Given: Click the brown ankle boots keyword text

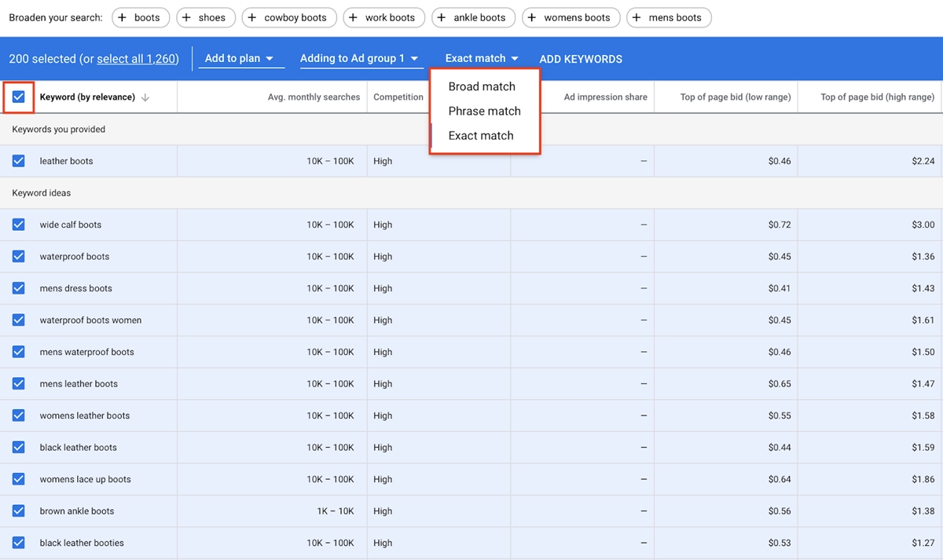Looking at the screenshot, I should pyautogui.click(x=77, y=511).
